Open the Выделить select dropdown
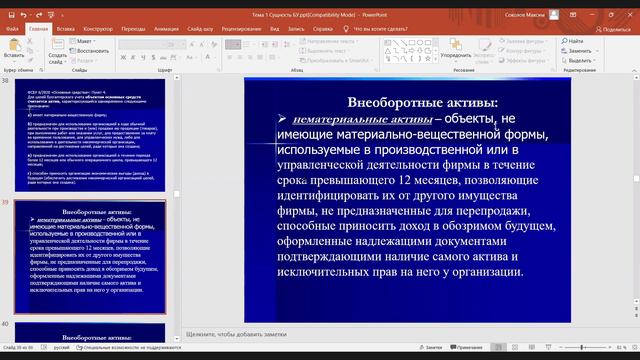Viewport: 640px width, 360px height. point(594,60)
